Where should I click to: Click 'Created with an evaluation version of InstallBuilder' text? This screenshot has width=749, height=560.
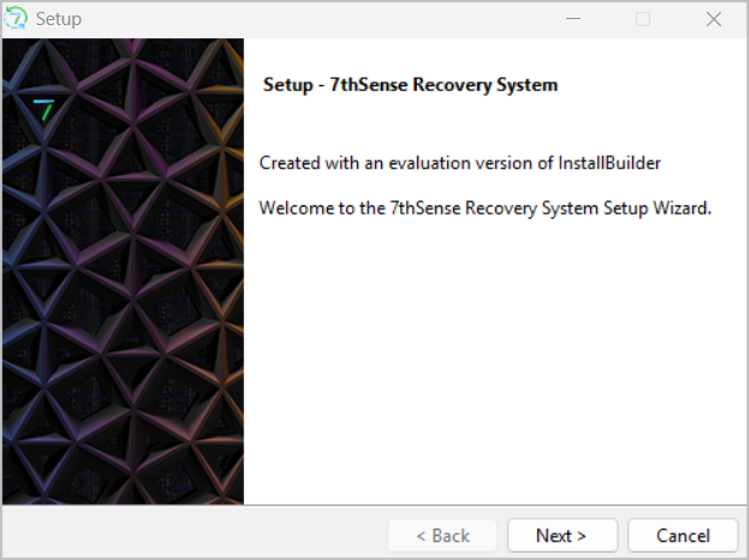click(x=460, y=163)
